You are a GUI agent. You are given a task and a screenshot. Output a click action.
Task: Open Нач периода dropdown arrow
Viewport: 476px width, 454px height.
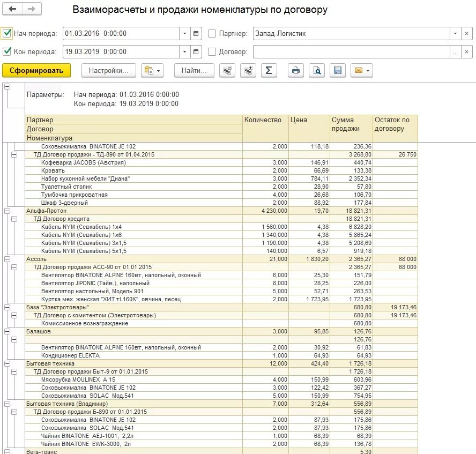pyautogui.click(x=184, y=33)
